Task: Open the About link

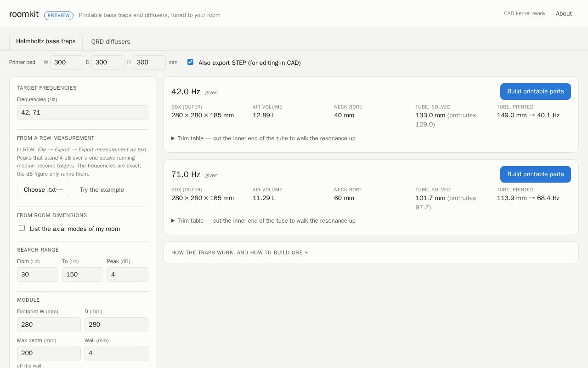Action: (x=564, y=14)
